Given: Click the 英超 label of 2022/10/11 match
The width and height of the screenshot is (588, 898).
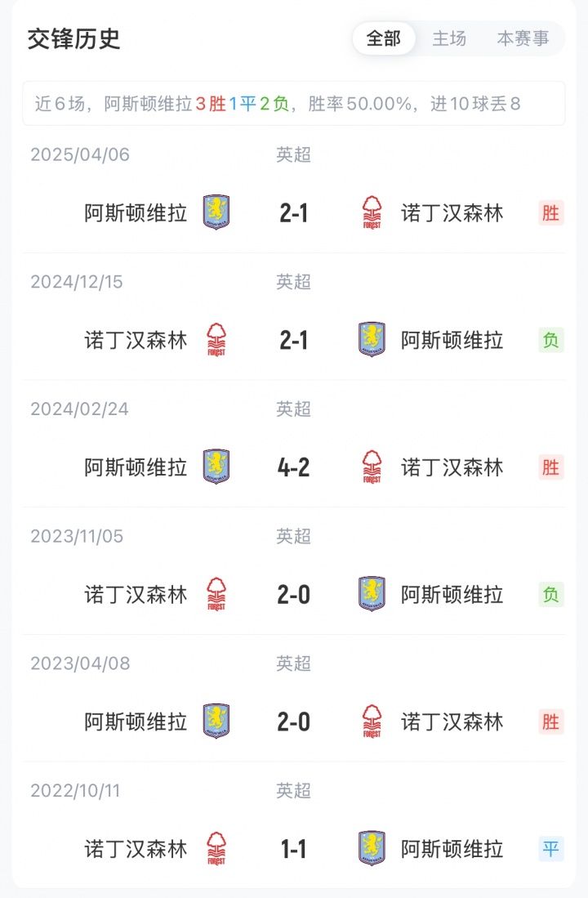Looking at the screenshot, I should click(x=294, y=791).
